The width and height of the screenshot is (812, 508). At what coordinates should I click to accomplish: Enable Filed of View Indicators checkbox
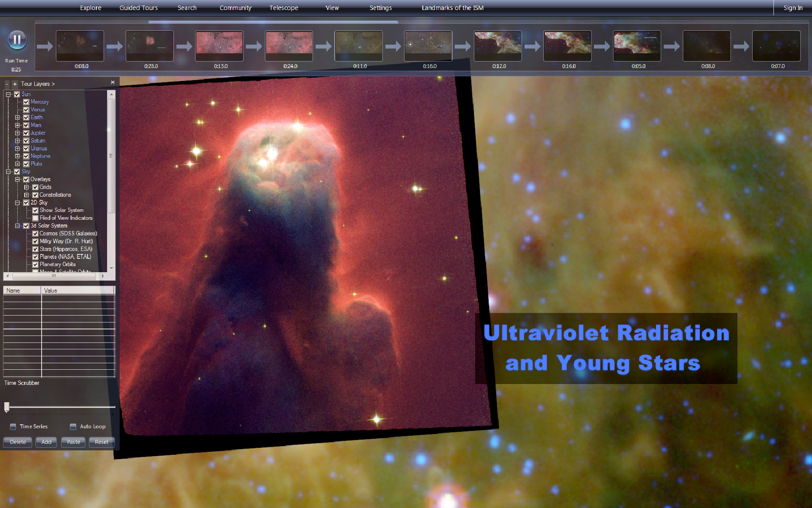tap(36, 218)
